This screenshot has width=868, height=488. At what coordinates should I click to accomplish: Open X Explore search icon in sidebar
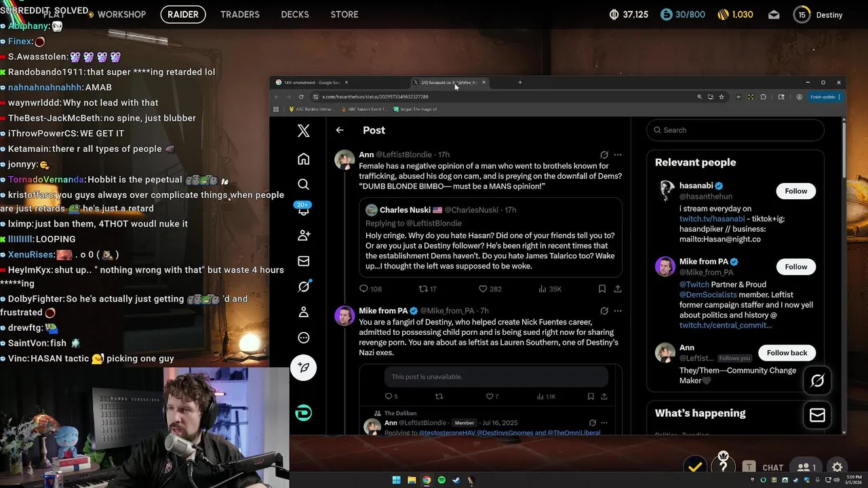click(303, 184)
